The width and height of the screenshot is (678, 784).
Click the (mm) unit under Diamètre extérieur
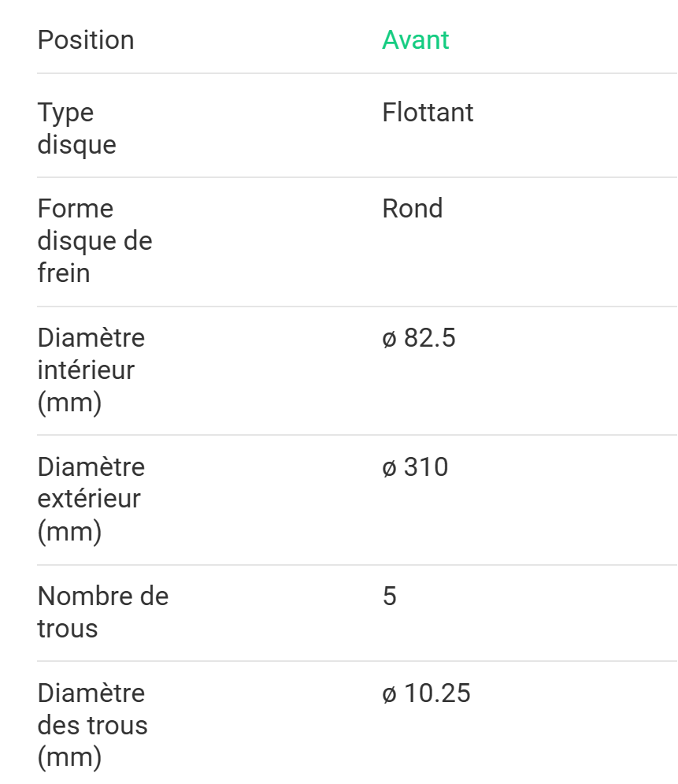69,532
